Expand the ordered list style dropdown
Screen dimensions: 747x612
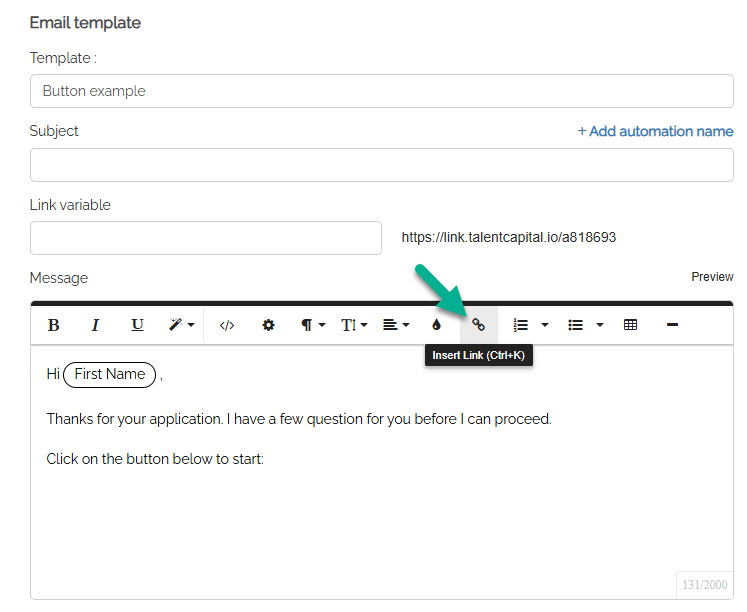[x=545, y=325]
